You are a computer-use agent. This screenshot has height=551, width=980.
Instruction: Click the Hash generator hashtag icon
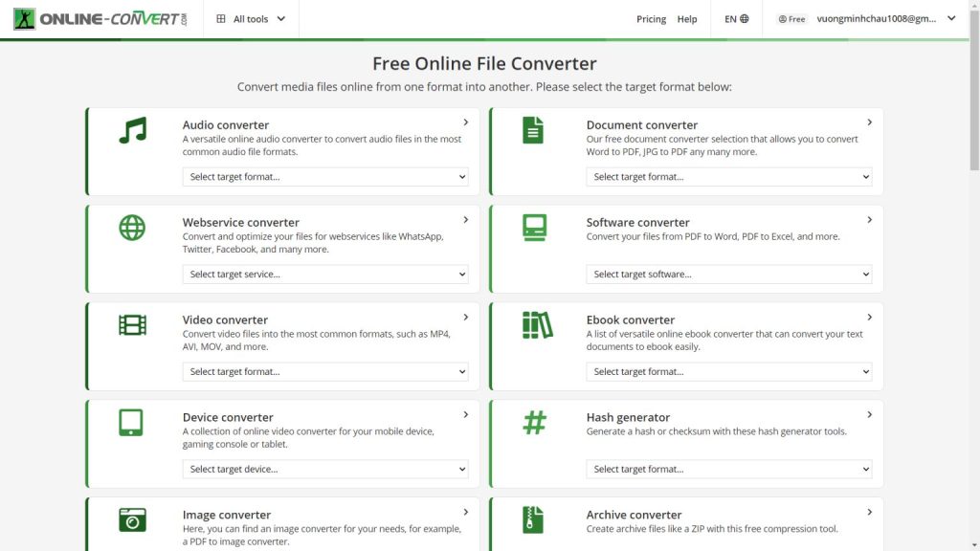(x=535, y=422)
